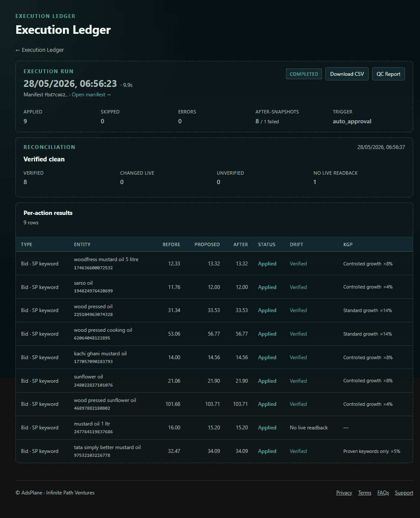420x518 pixels.
Task: Click the before value 101.68
Action: (x=173, y=404)
